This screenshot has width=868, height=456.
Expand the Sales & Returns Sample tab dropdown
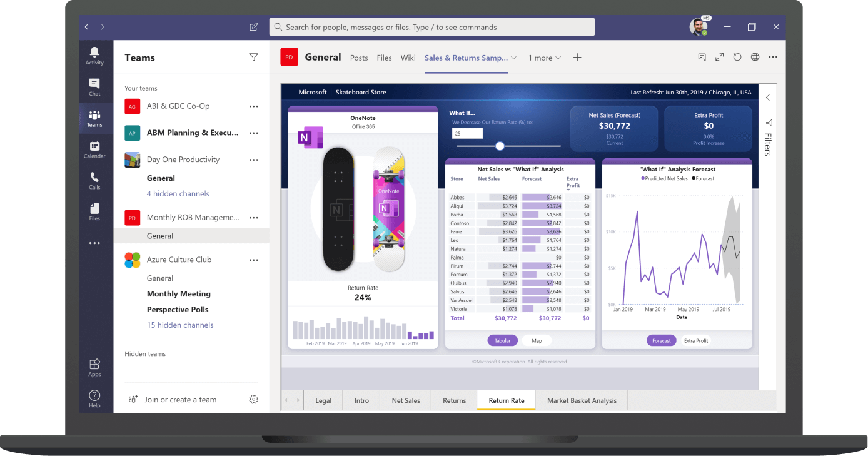click(514, 57)
